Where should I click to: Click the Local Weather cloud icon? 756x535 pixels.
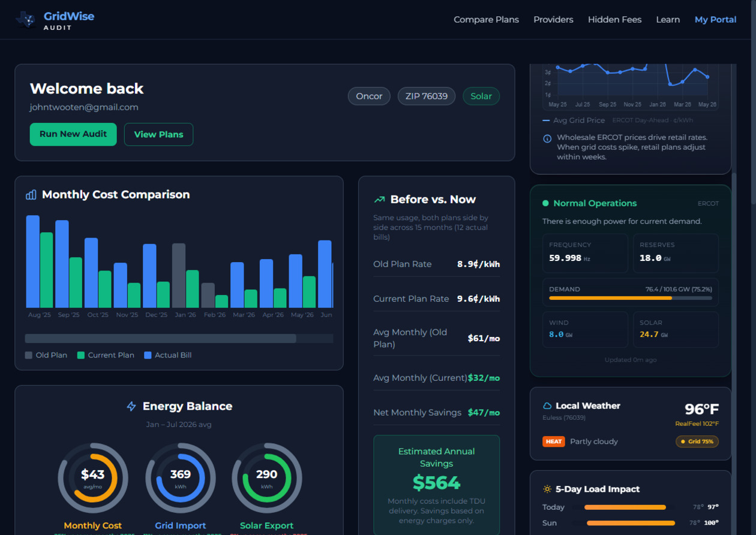point(547,406)
